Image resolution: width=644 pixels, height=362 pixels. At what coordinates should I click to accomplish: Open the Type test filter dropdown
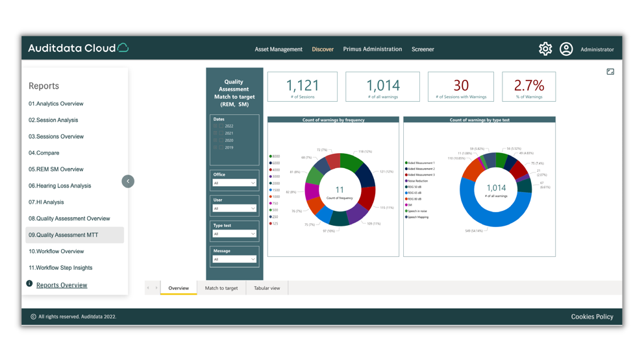tap(234, 234)
